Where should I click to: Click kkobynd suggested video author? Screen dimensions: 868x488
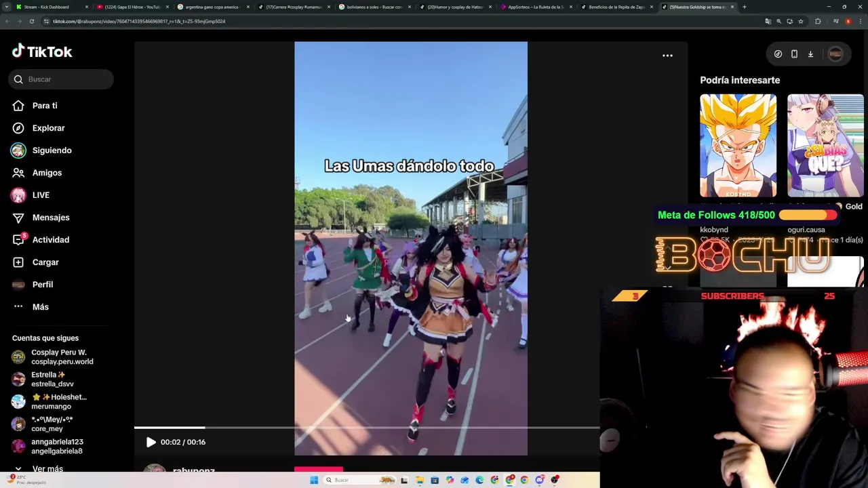point(714,230)
